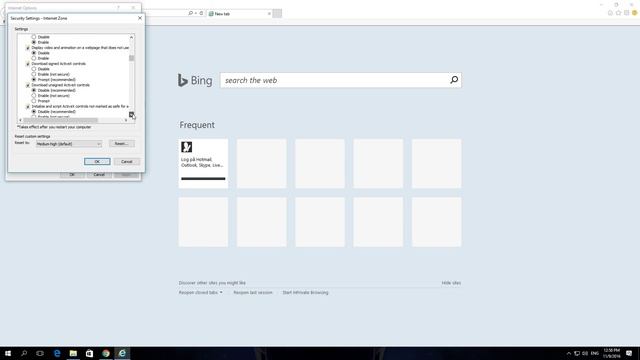
Task: Open the Favorites star icon
Action: [618, 13]
